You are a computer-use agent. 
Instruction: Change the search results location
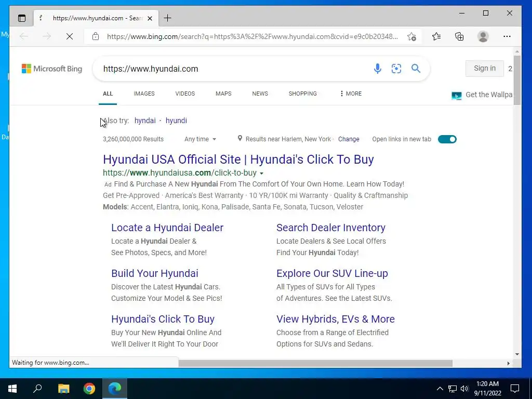pos(349,139)
